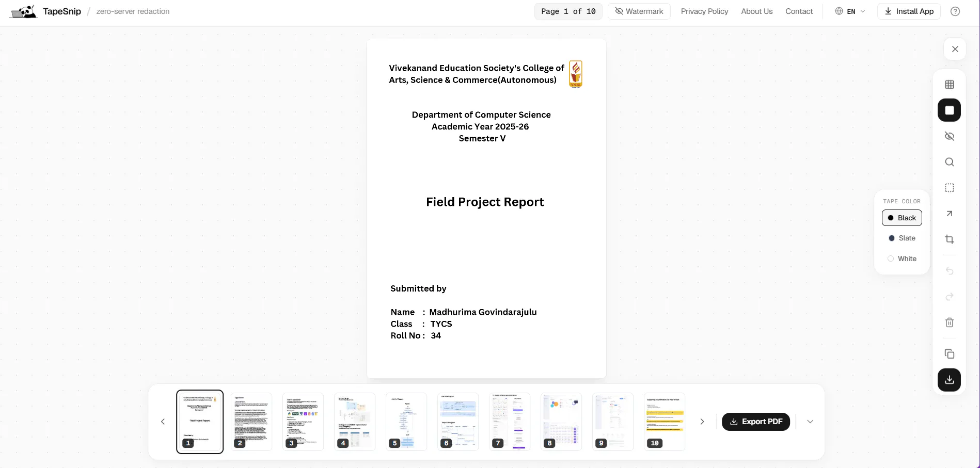This screenshot has height=468, width=980.
Task: Select page 8 thumbnail
Action: coord(561,422)
